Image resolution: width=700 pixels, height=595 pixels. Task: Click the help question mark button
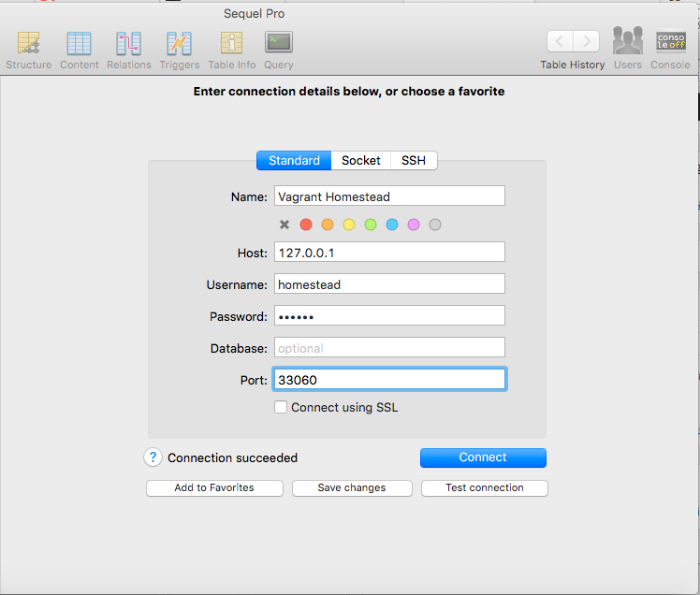[153, 457]
